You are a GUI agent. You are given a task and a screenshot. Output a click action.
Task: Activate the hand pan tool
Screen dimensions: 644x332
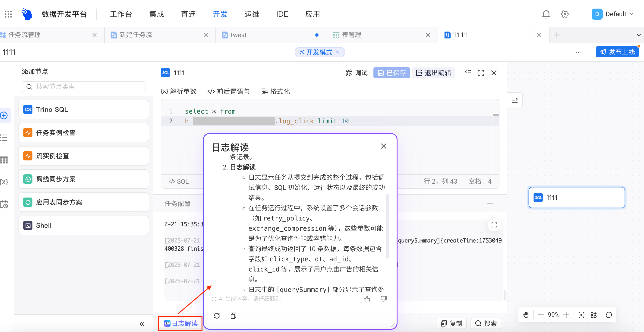[526, 315]
